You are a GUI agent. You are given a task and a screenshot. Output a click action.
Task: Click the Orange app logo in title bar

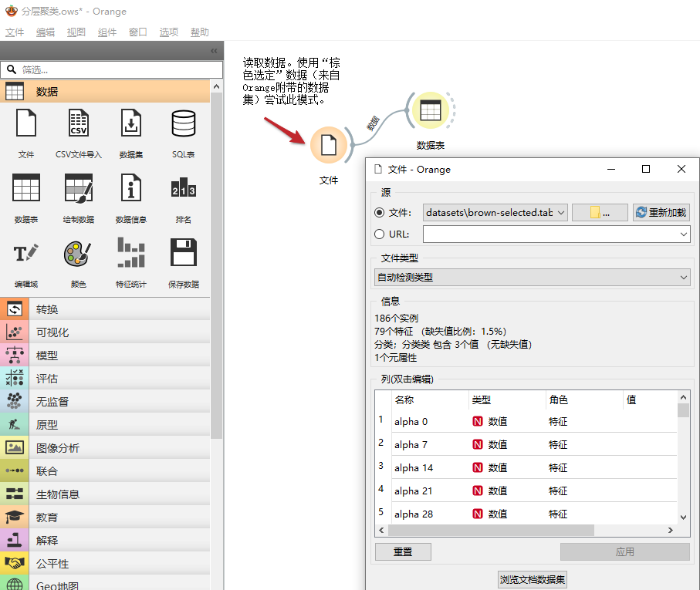point(11,11)
